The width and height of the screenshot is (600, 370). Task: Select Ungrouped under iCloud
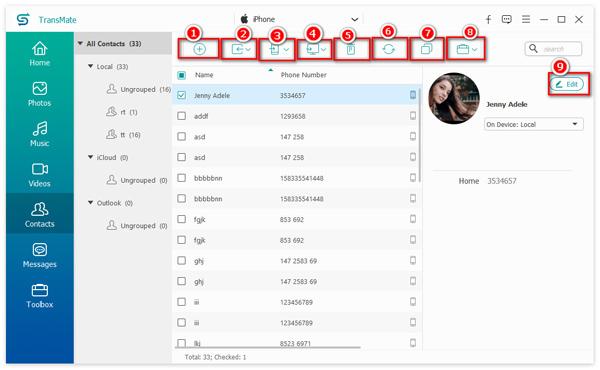(137, 180)
